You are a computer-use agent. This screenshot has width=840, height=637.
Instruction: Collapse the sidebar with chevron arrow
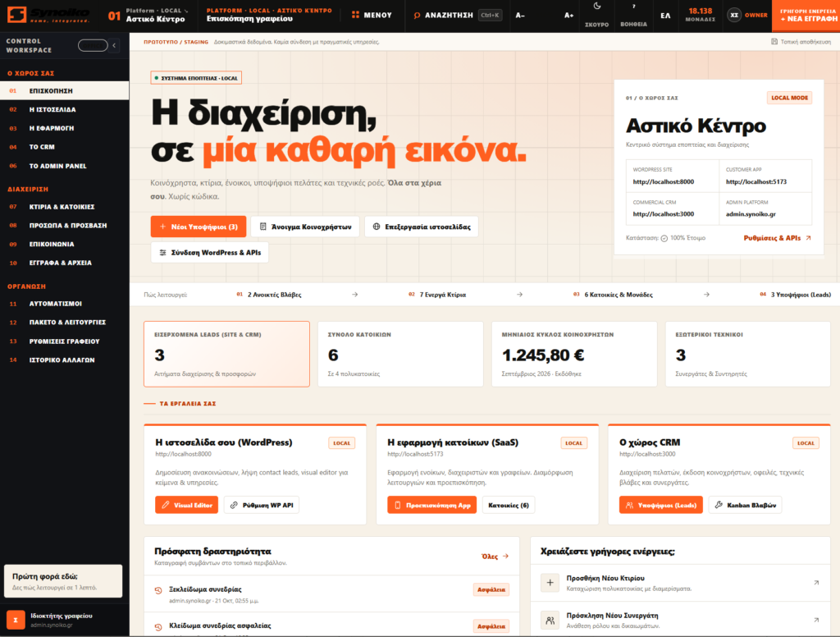[114, 46]
